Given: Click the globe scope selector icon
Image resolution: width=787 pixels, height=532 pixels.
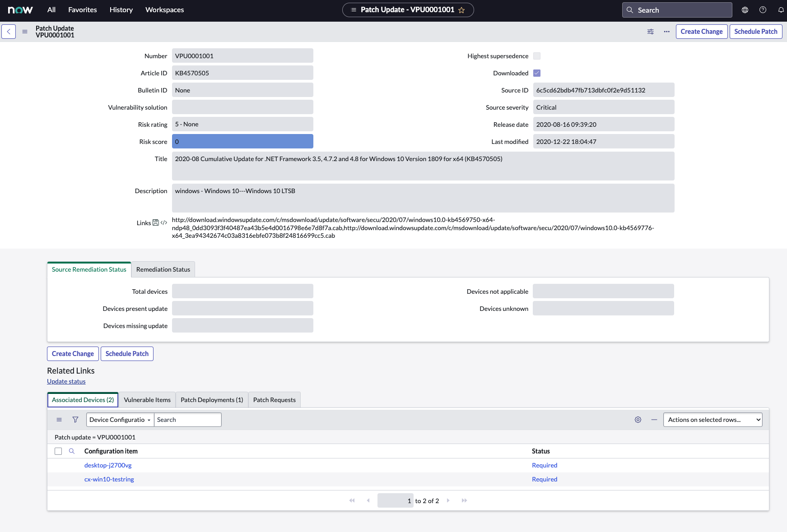Looking at the screenshot, I should tap(745, 10).
